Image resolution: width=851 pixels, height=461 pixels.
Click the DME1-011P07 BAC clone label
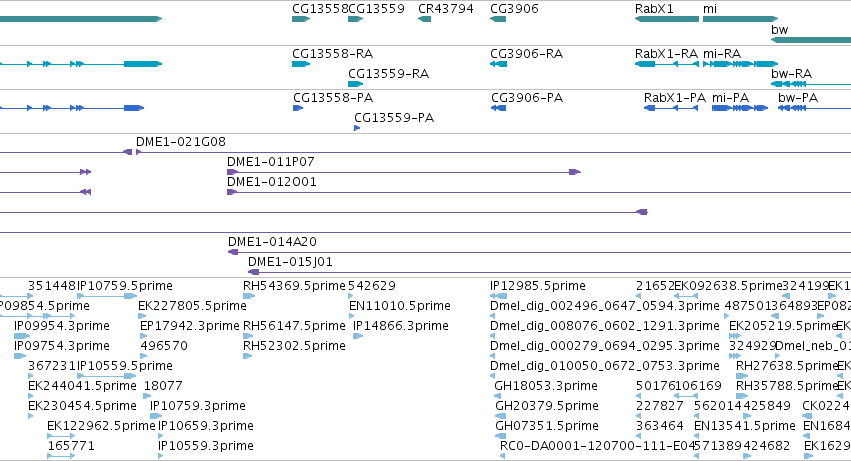pos(271,162)
